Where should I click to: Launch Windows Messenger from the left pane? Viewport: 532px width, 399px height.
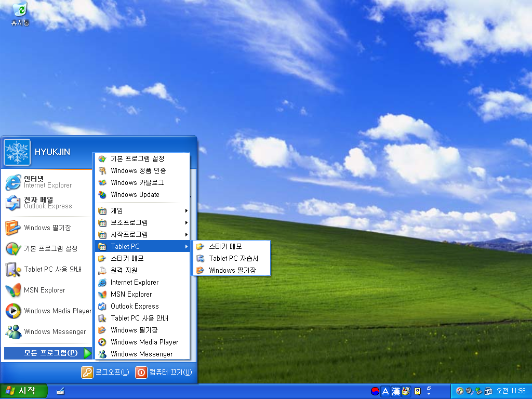click(x=46, y=332)
